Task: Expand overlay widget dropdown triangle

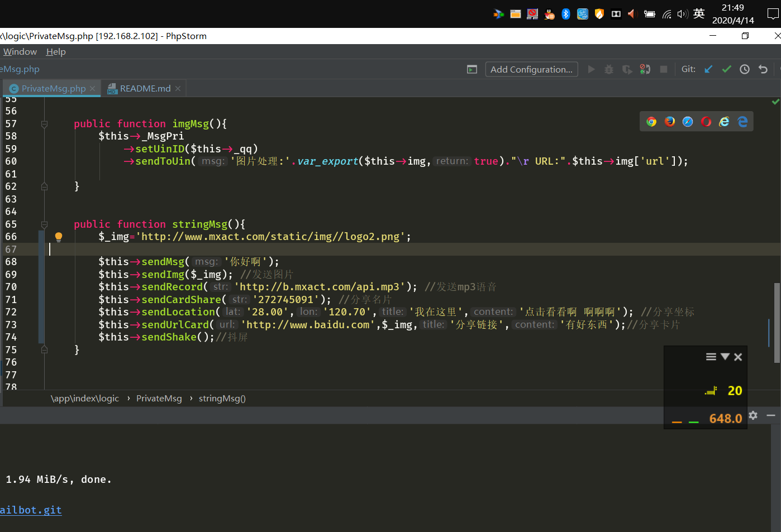Action: [725, 356]
